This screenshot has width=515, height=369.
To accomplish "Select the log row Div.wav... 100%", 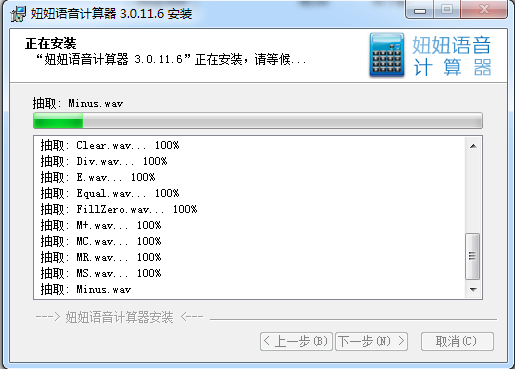I will (x=104, y=161).
